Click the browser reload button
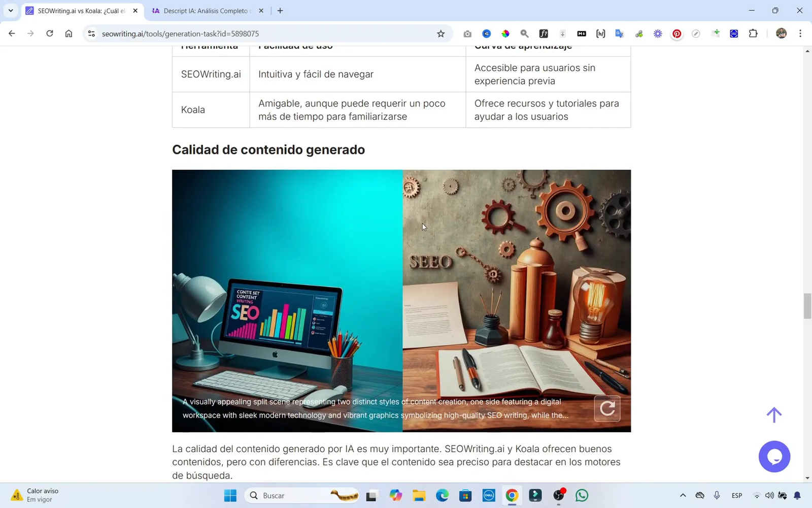 click(49, 34)
